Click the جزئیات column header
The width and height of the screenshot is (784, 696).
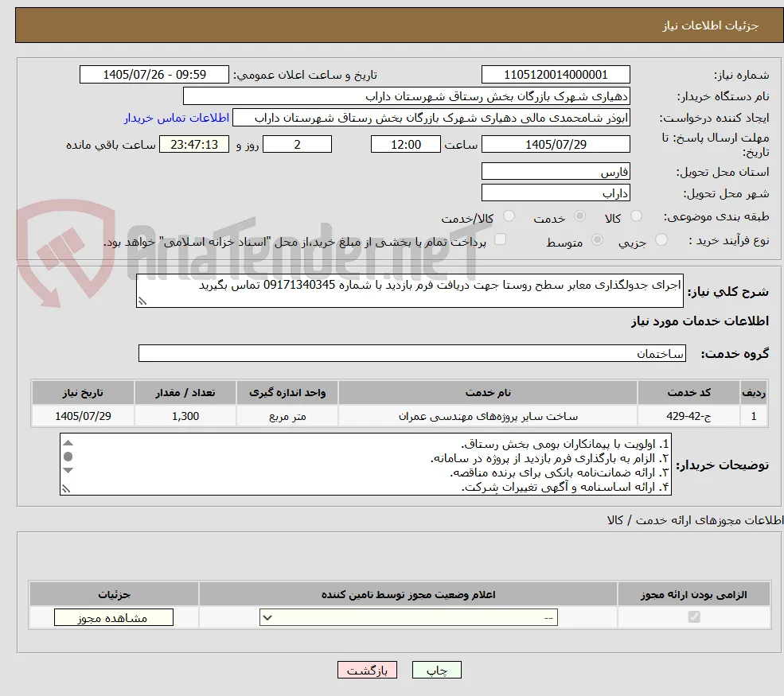(114, 594)
